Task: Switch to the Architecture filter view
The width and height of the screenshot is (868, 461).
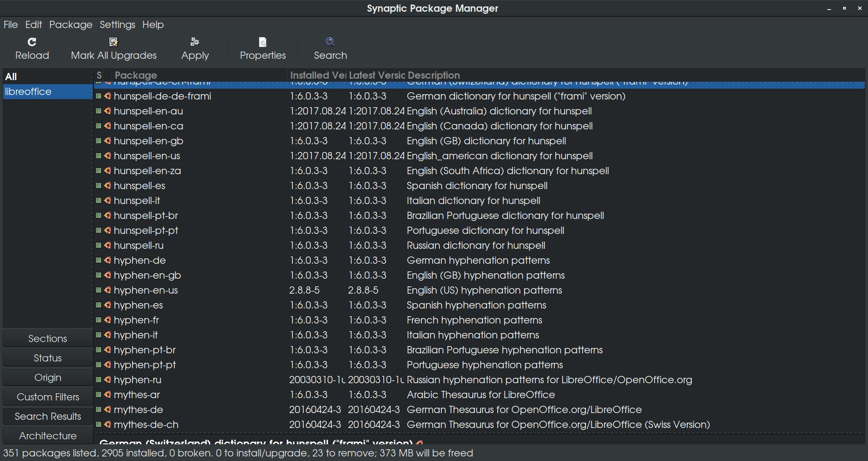Action: click(47, 436)
